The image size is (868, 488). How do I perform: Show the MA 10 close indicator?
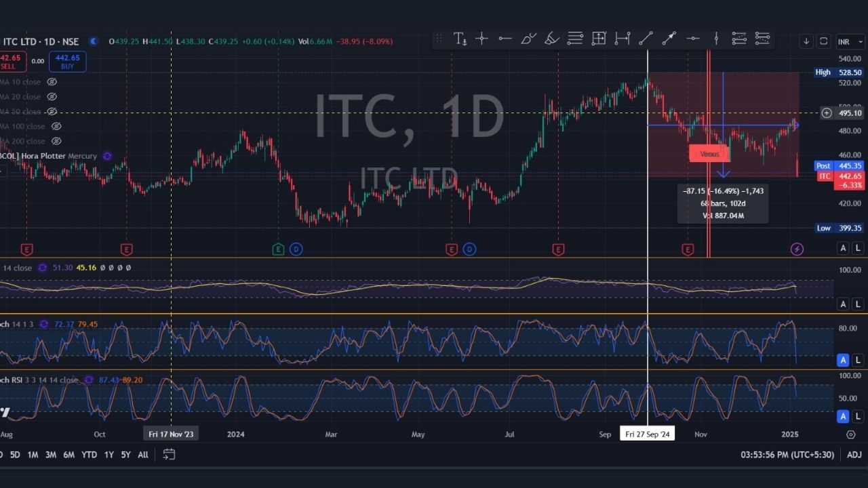point(52,82)
